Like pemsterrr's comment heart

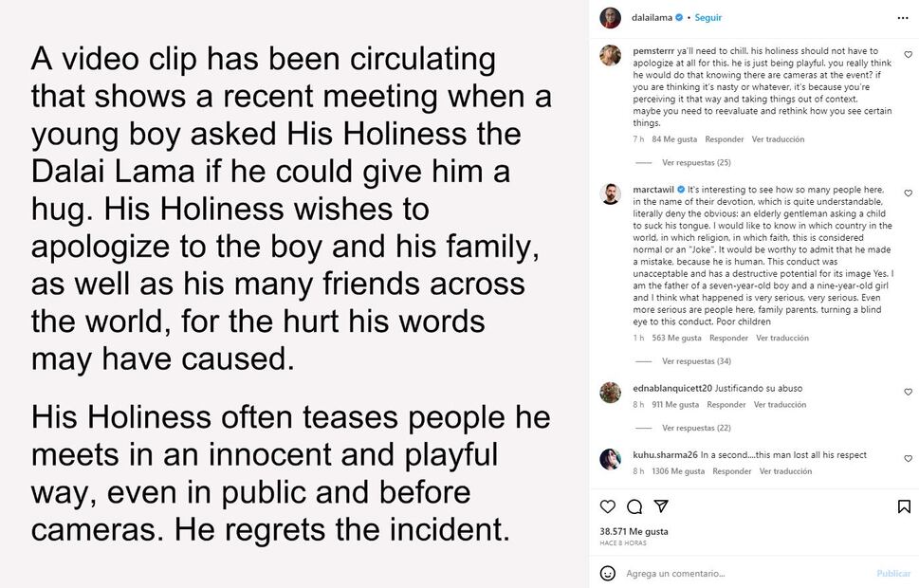[908, 54]
